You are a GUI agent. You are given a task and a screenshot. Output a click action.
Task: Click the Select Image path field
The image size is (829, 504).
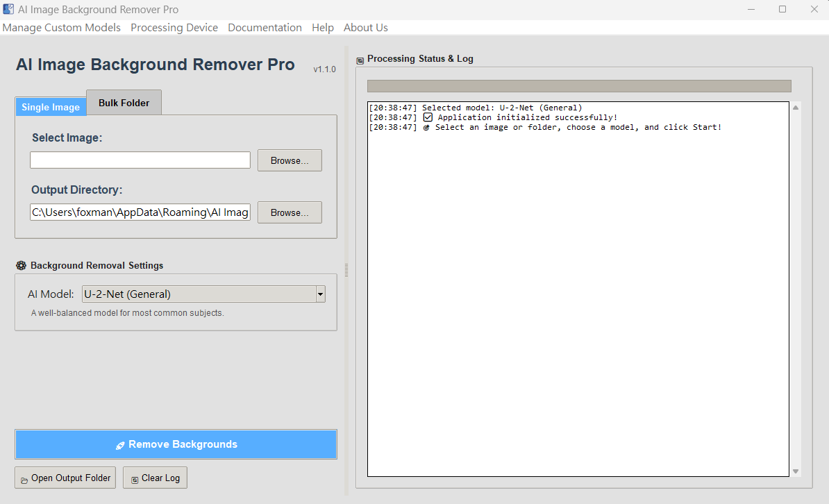tap(140, 160)
